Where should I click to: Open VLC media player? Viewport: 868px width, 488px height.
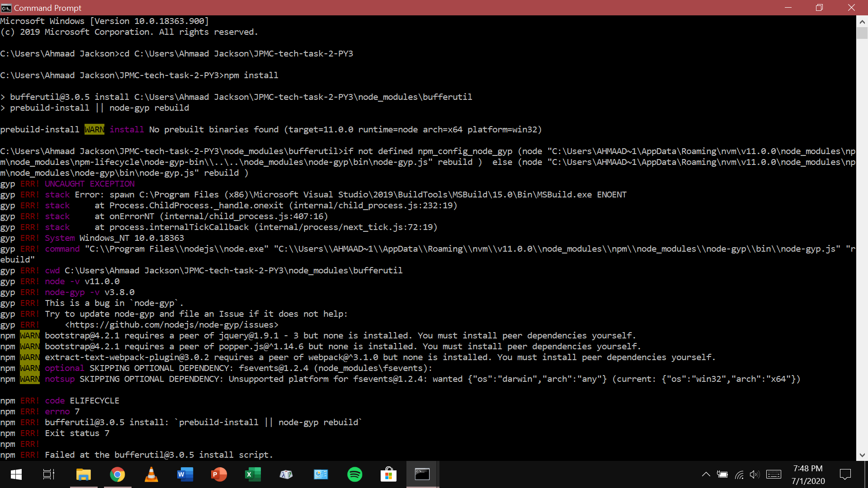(x=151, y=474)
